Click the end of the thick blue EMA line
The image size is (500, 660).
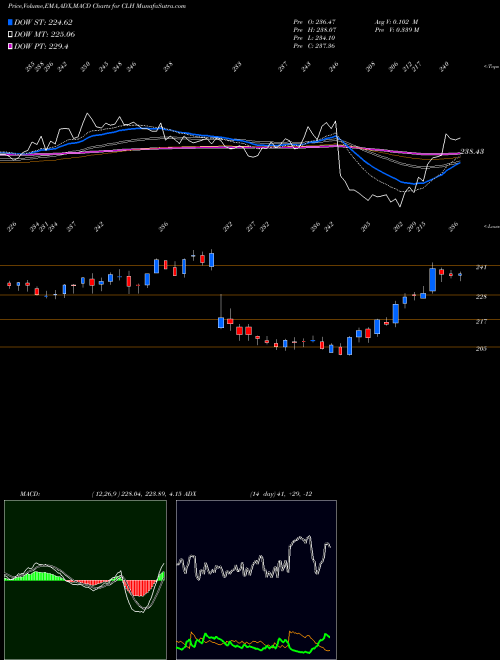coord(459,163)
